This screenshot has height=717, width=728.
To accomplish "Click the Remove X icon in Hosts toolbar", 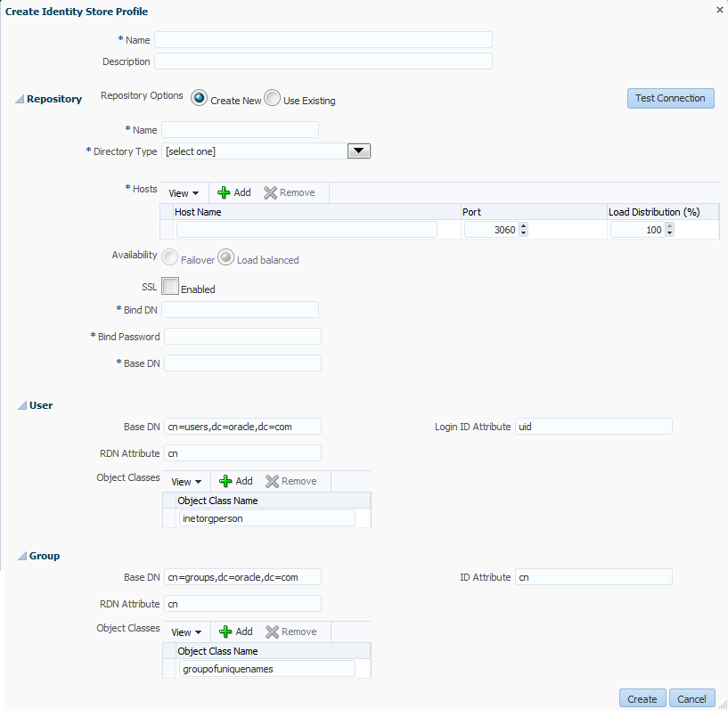I will point(270,192).
